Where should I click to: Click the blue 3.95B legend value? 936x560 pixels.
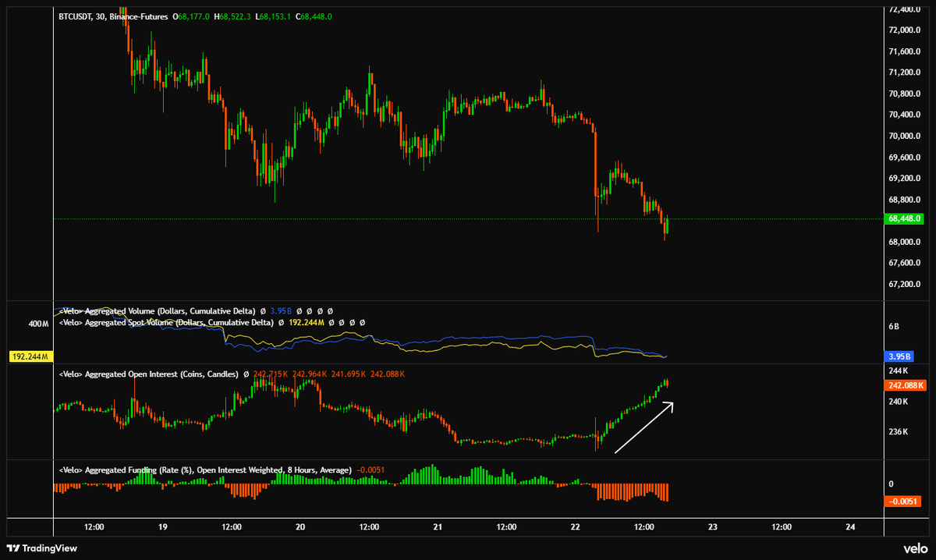tap(281, 310)
